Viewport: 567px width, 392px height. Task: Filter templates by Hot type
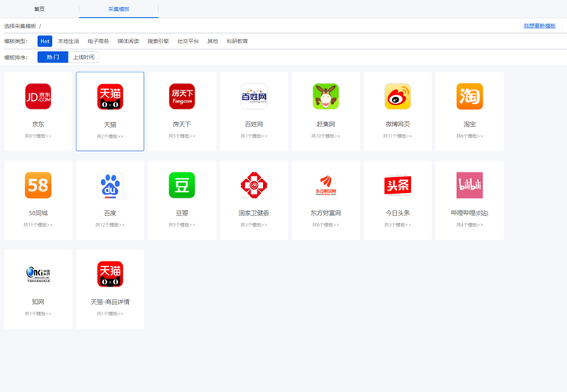45,41
